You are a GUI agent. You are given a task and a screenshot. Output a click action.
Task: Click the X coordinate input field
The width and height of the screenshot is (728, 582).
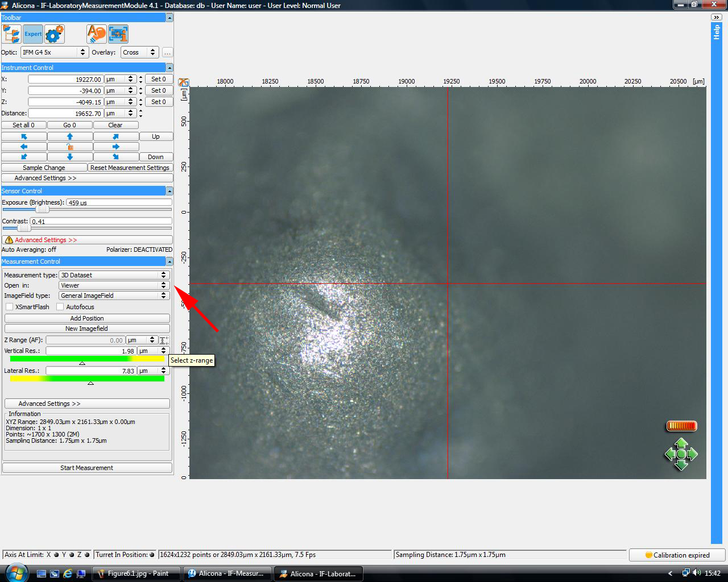[x=65, y=80]
